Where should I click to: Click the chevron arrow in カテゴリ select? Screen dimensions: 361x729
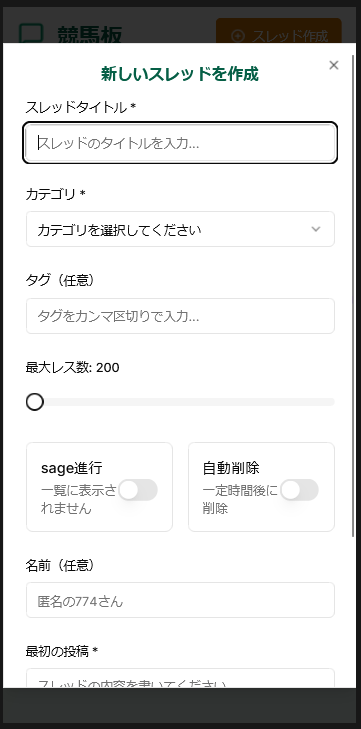pos(316,229)
